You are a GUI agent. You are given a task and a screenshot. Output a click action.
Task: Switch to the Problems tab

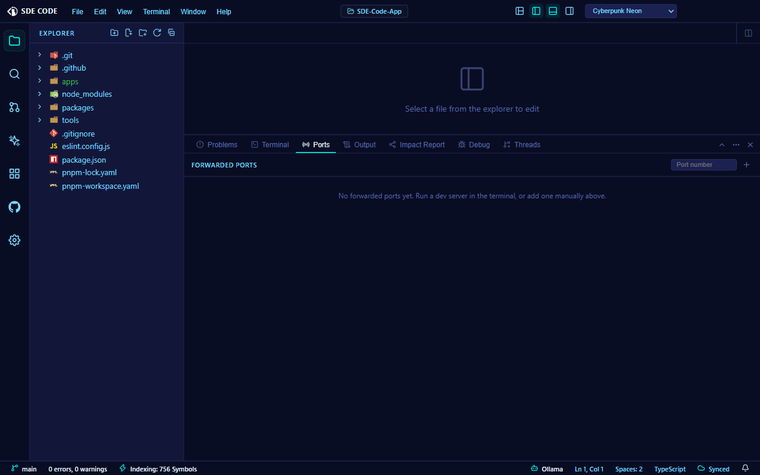point(217,144)
